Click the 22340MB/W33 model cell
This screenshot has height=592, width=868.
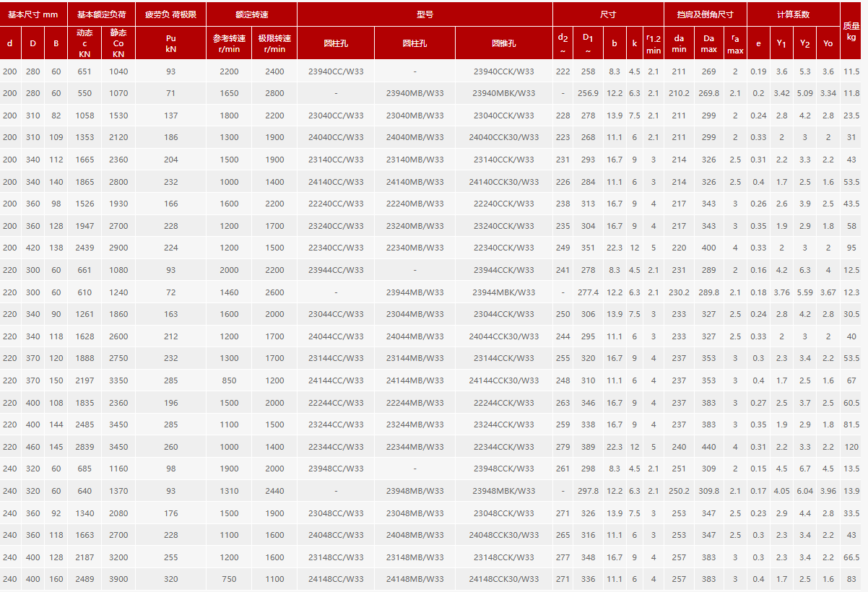[x=415, y=248]
